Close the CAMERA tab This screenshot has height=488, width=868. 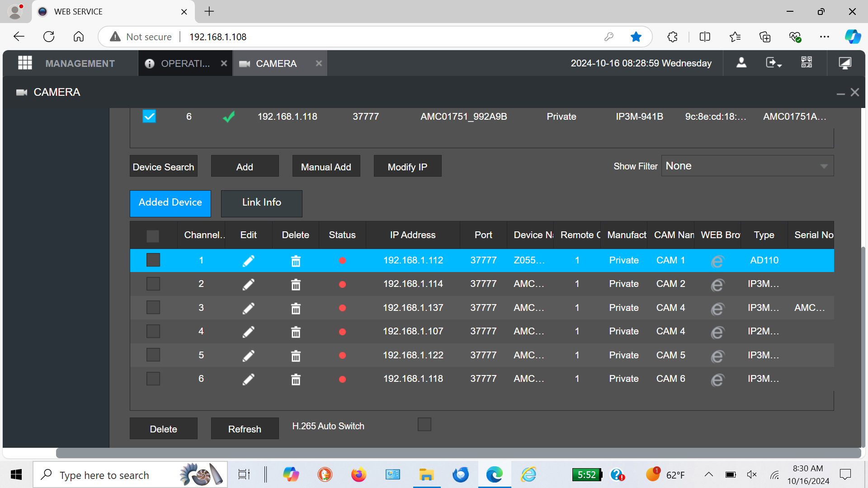pyautogui.click(x=319, y=63)
